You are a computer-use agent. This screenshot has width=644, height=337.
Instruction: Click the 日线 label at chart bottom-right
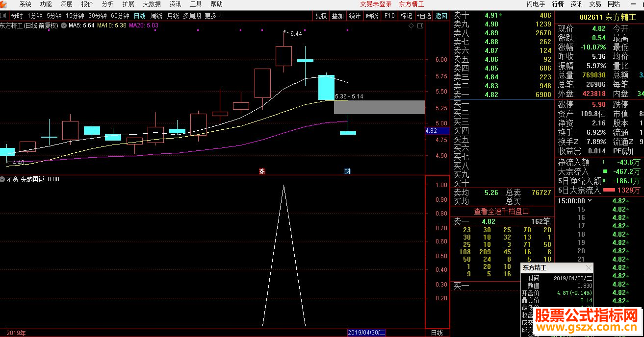pyautogui.click(x=437, y=333)
